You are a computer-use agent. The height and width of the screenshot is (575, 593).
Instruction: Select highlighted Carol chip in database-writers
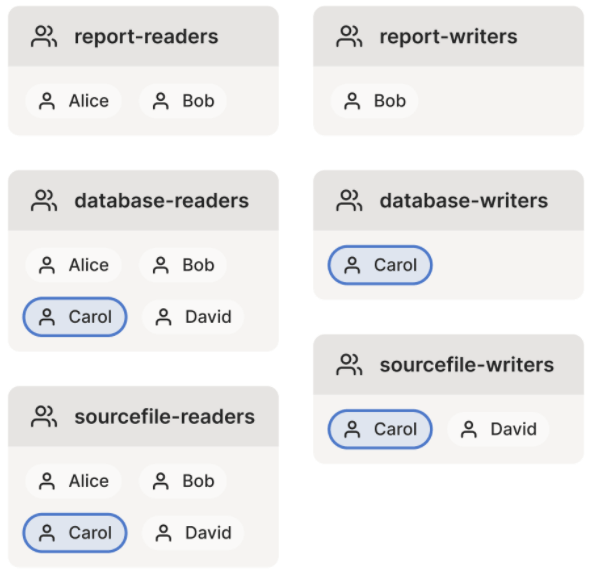tap(380, 265)
